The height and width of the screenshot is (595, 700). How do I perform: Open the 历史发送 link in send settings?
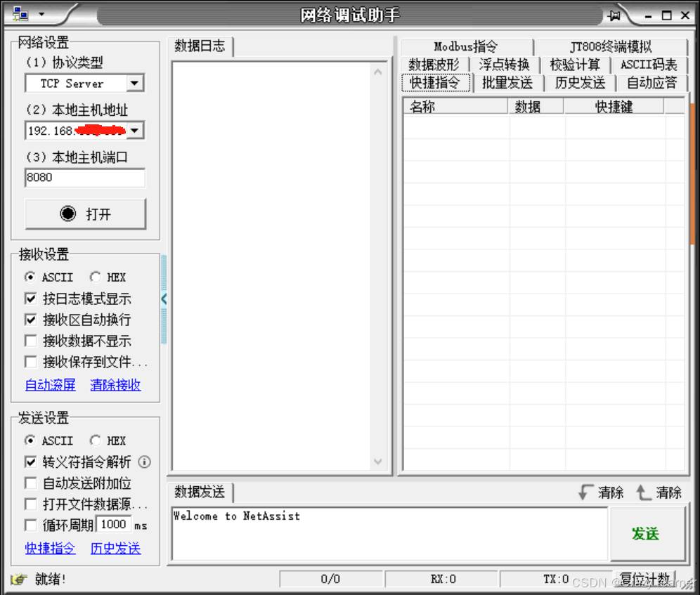[x=116, y=548]
